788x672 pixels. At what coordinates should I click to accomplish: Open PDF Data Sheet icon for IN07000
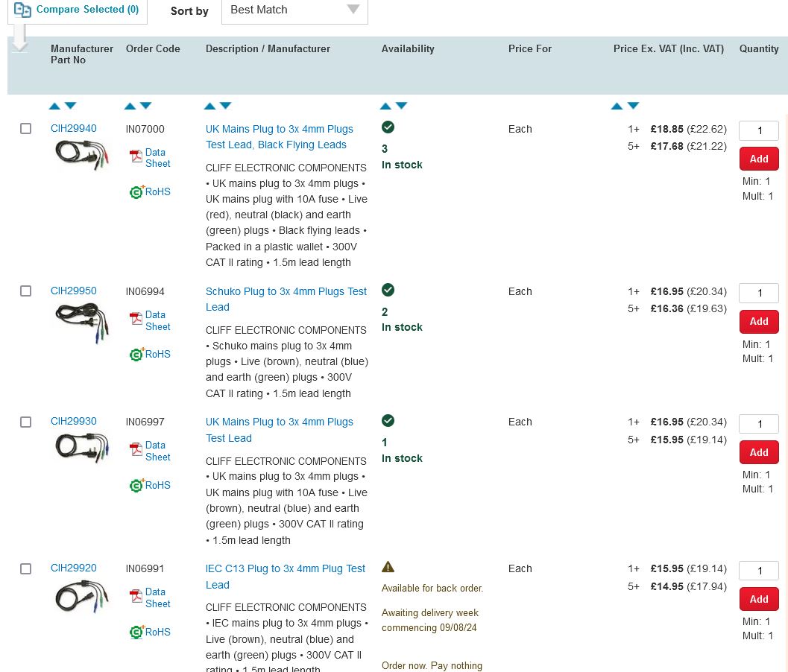136,156
